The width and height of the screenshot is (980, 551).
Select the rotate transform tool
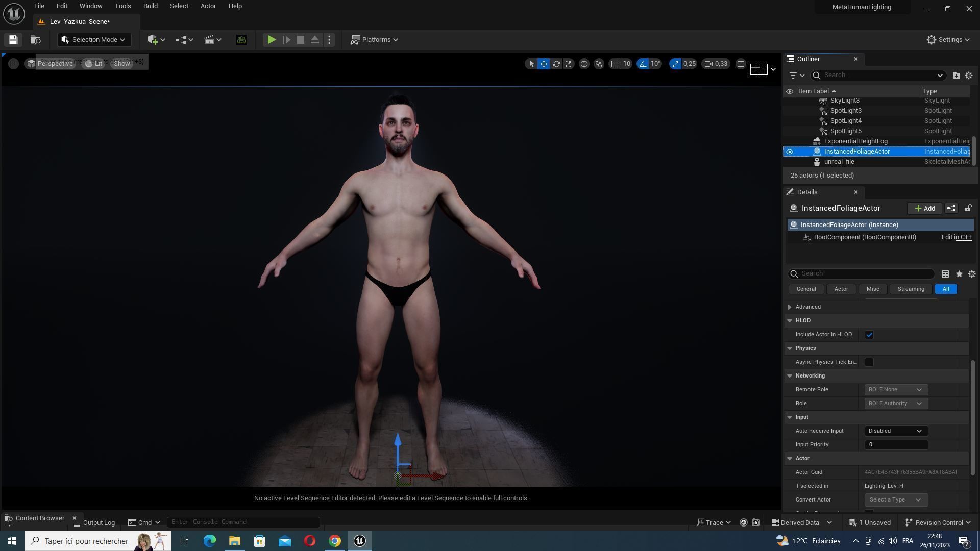556,64
